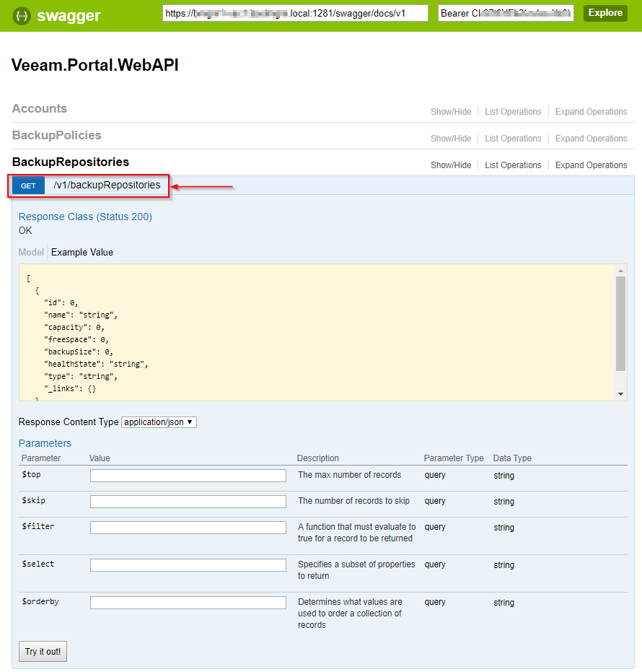The width and height of the screenshot is (642, 672).
Task: Click the $filter parameter name
Action: click(38, 526)
